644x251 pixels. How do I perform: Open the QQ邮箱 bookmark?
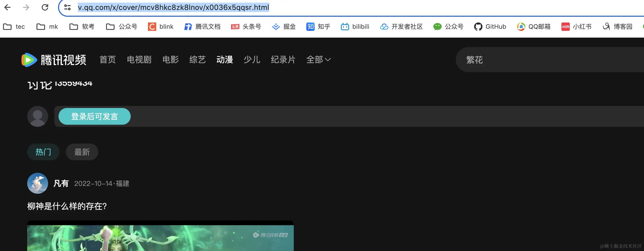[533, 27]
